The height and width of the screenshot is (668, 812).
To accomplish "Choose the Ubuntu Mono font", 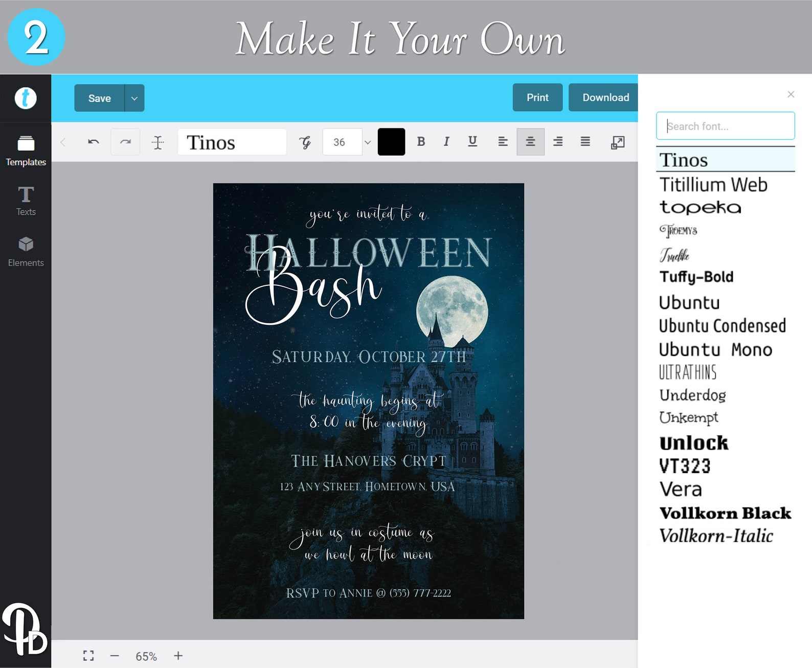I will [x=715, y=349].
